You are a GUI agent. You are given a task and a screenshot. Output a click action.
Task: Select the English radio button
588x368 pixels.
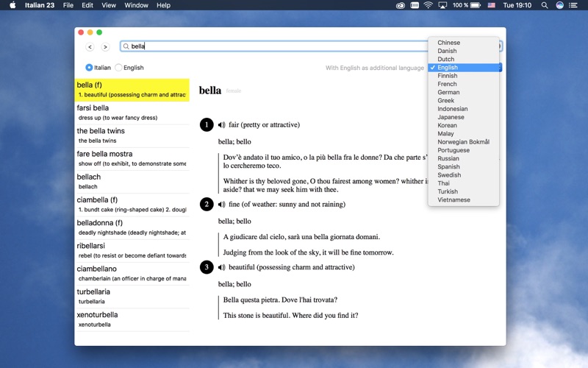118,68
